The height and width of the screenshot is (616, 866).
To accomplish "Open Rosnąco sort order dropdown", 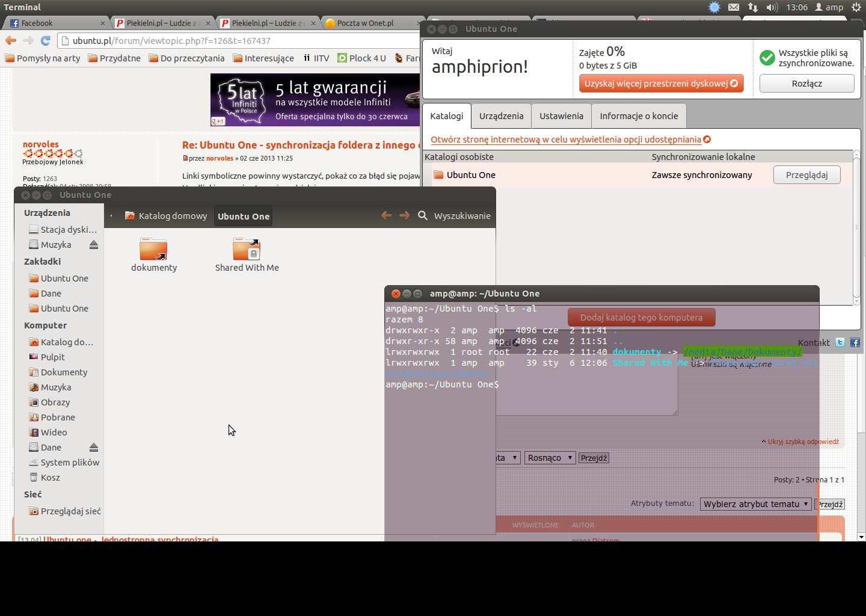I will click(x=550, y=458).
